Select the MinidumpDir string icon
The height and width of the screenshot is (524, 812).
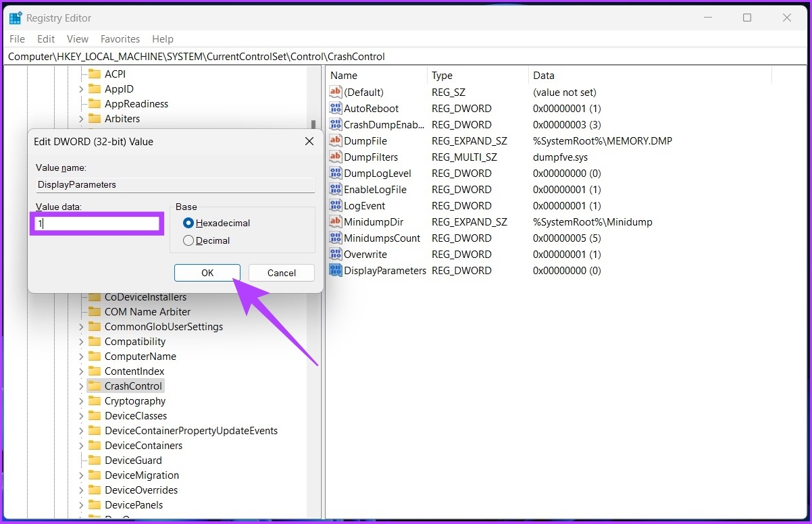click(336, 222)
